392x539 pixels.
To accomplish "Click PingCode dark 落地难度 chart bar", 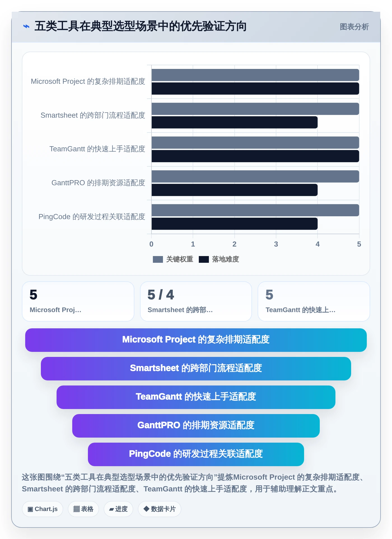I will (235, 224).
